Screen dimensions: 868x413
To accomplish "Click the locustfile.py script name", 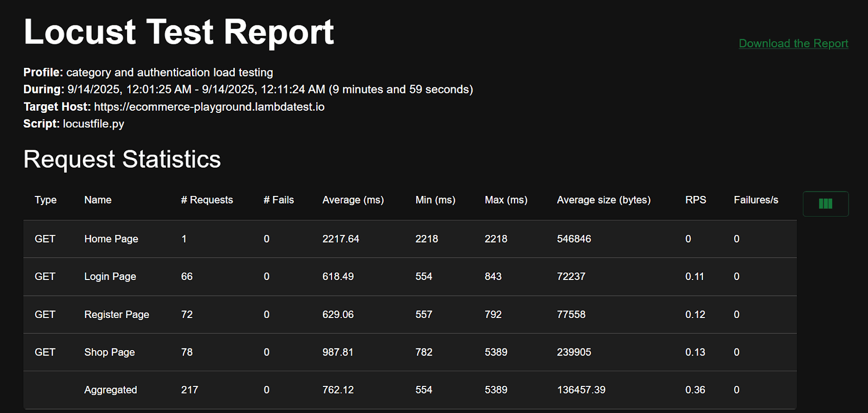I will (x=93, y=124).
